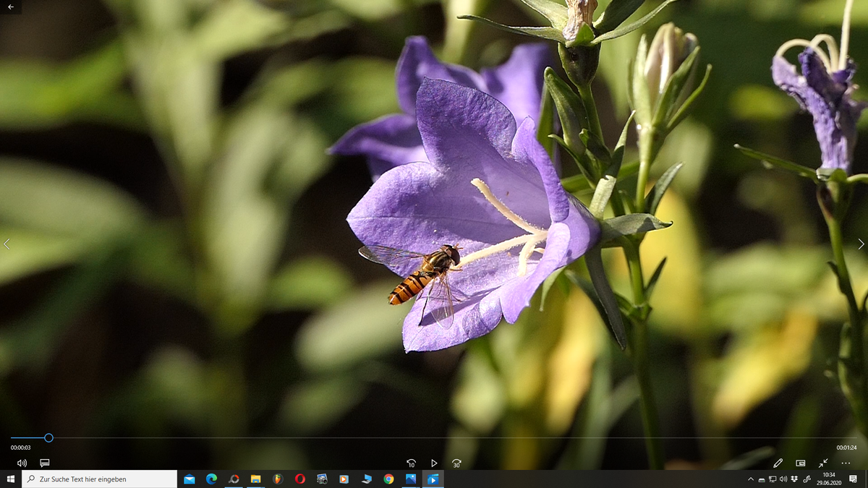
Task: Open File Explorer from the taskbar
Action: coord(255,478)
